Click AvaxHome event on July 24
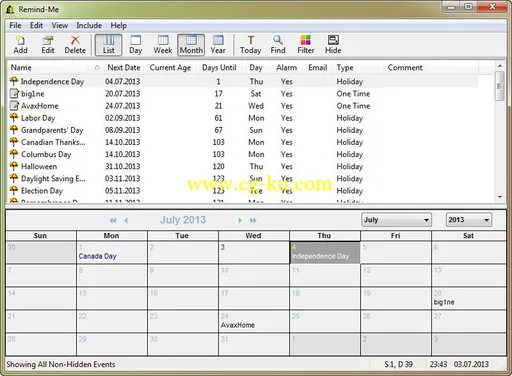 pos(238,325)
